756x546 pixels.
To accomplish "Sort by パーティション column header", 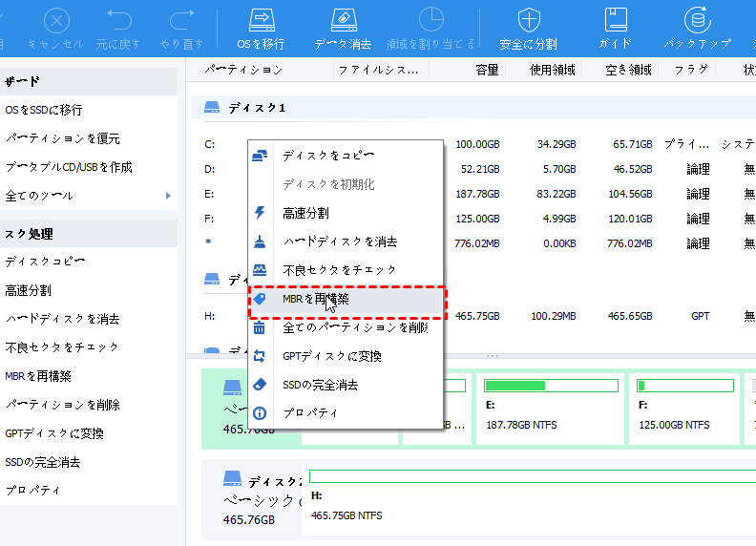I will 243,70.
